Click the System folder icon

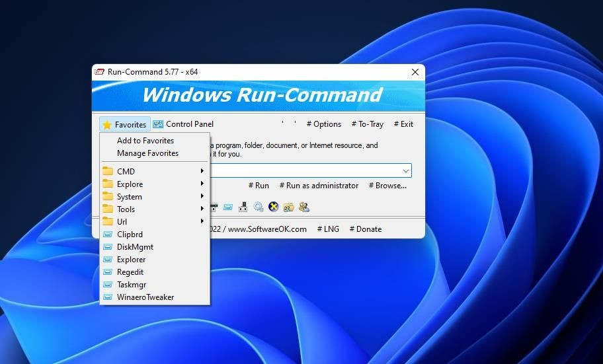coord(108,196)
